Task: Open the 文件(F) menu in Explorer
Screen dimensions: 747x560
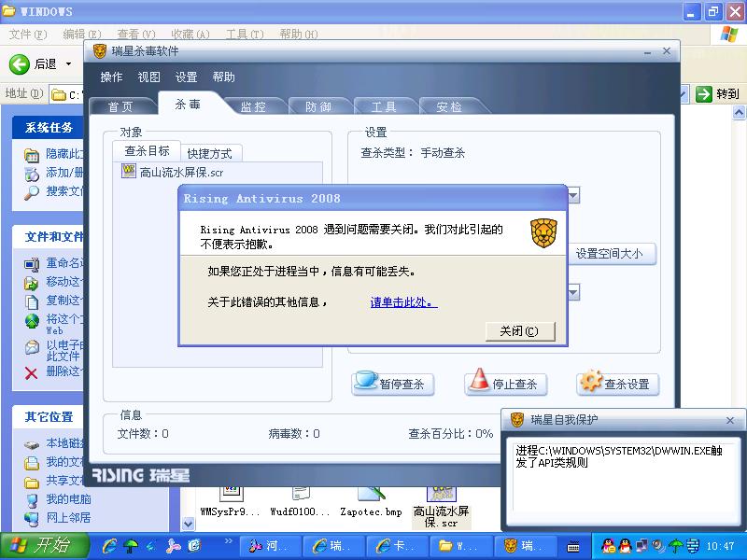Action: click(x=28, y=35)
